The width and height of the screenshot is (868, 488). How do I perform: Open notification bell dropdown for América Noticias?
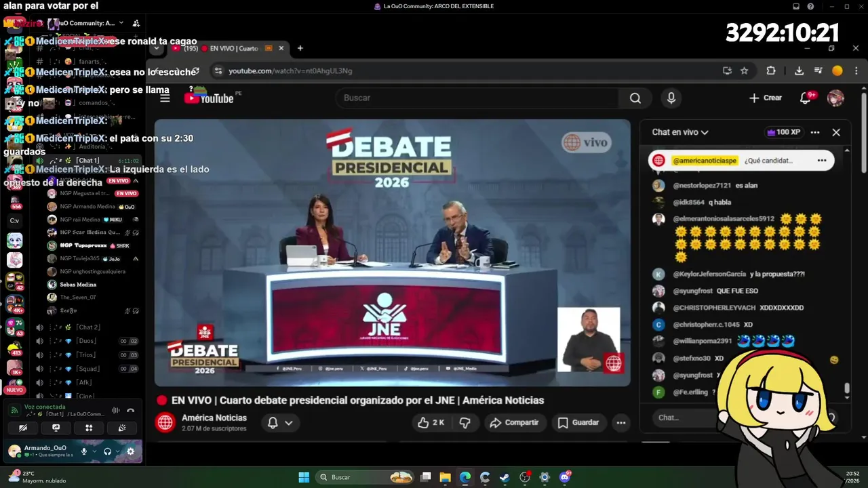(x=279, y=422)
